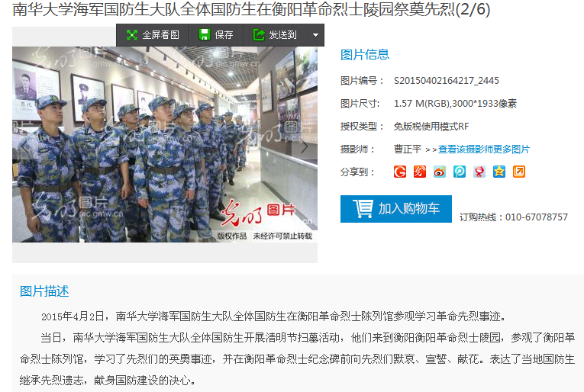Share via the red G icon
The width and height of the screenshot is (584, 392).
(x=400, y=172)
